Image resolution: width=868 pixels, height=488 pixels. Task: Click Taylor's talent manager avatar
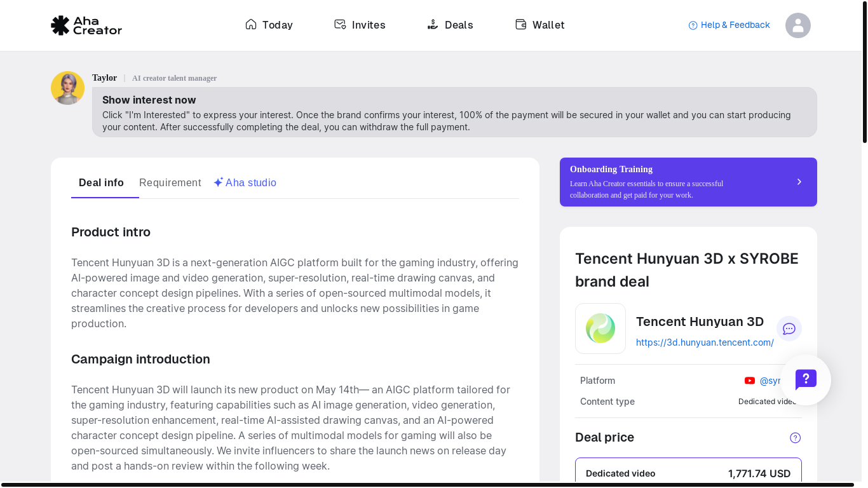pos(67,88)
